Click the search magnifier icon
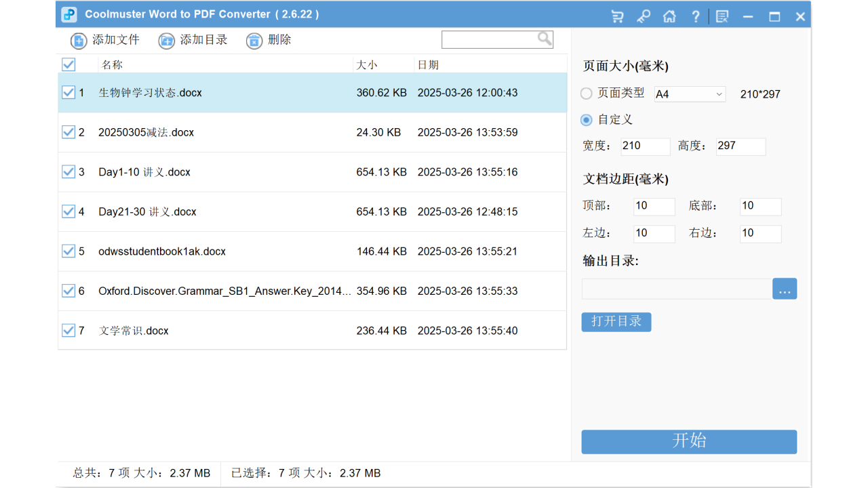The height and width of the screenshot is (488, 868). pyautogui.click(x=544, y=39)
